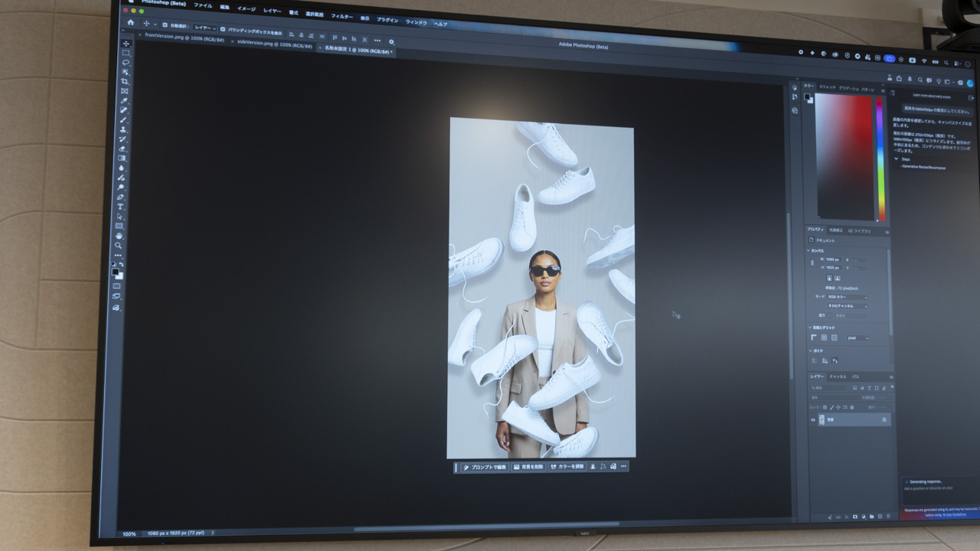Toggle lock position icon in Layers panel

(839, 407)
